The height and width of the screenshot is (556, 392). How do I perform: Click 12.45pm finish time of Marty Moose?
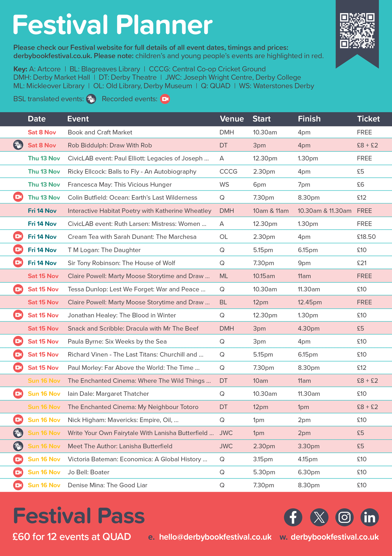(310, 302)
